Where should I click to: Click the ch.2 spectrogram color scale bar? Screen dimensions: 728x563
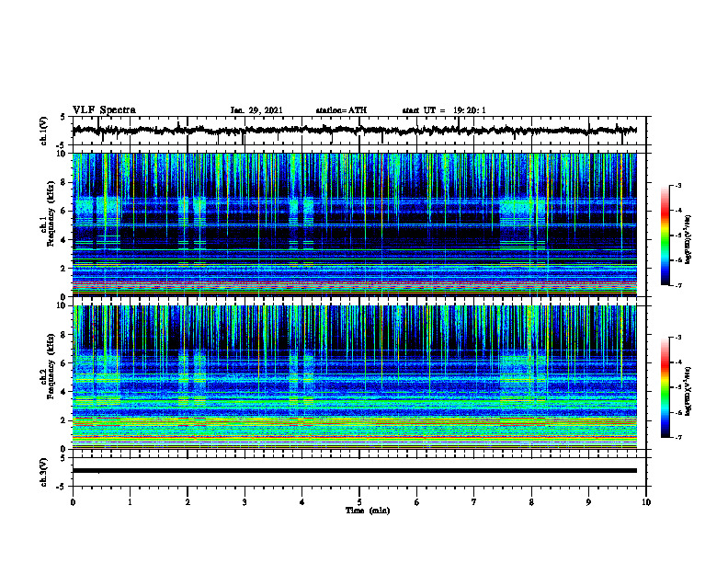click(x=665, y=387)
